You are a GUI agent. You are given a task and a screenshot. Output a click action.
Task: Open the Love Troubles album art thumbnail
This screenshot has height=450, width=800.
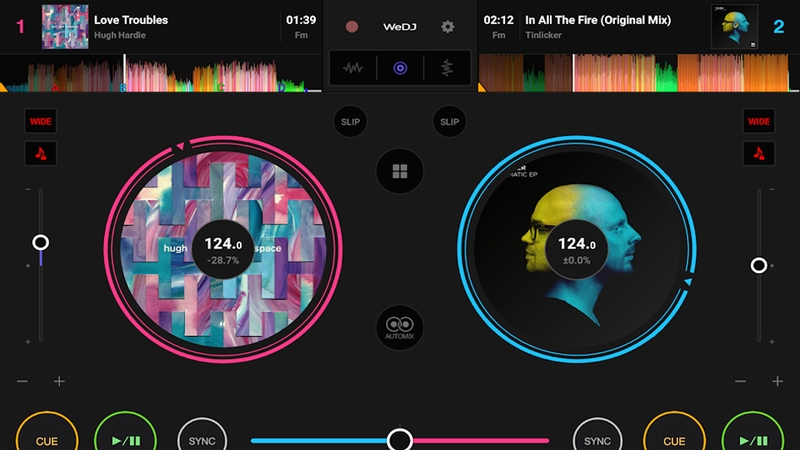click(x=65, y=27)
